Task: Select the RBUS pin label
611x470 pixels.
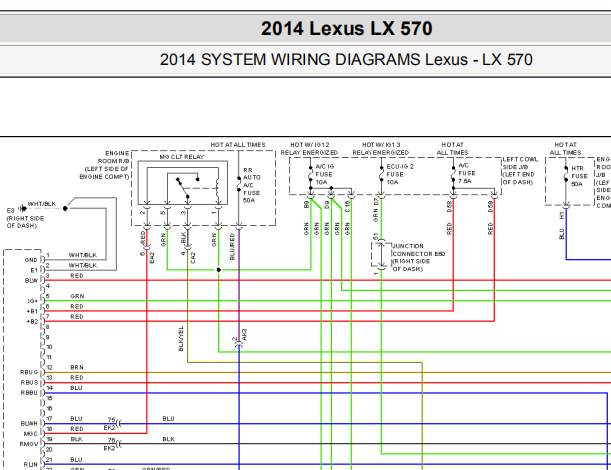Action: pyautogui.click(x=29, y=383)
